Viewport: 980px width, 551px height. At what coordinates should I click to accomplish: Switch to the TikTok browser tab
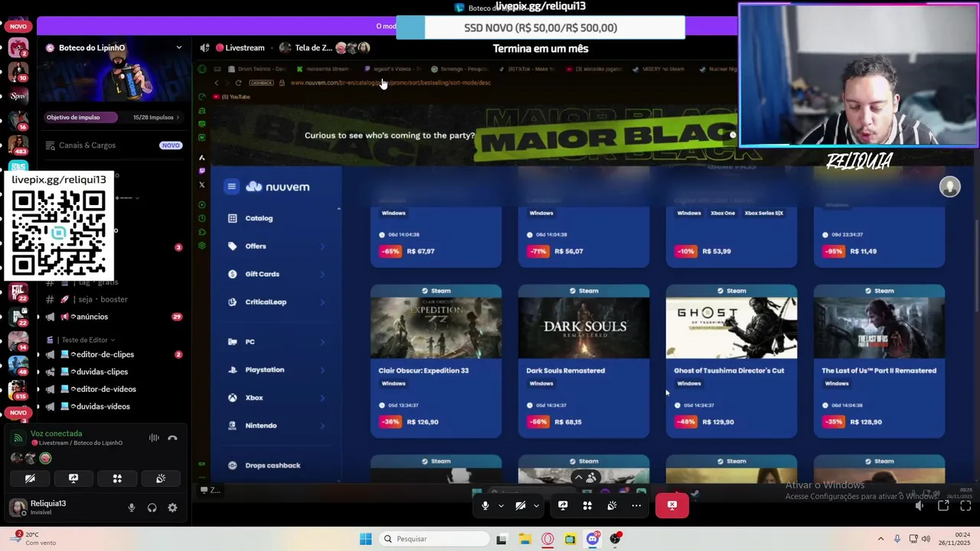(527, 69)
